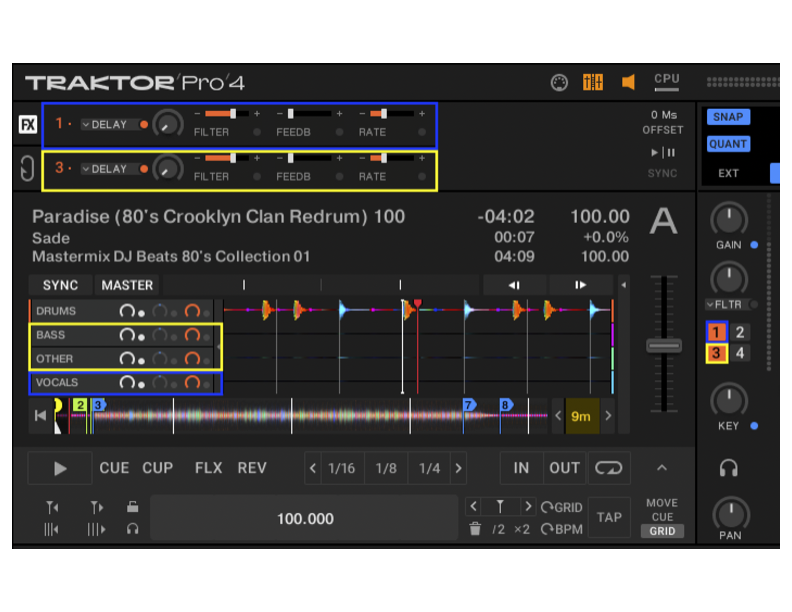Screen dimensions: 792x612
Task: Click the CUE transport button
Action: pyautogui.click(x=114, y=468)
